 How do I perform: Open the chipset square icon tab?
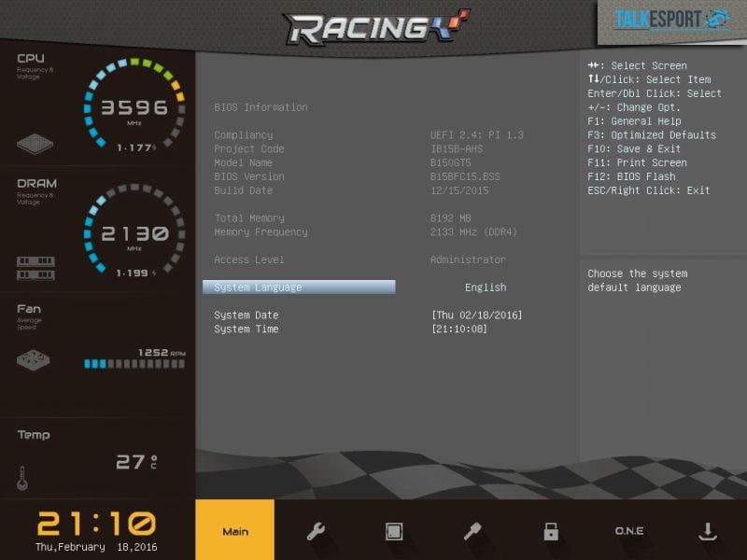tap(394, 531)
